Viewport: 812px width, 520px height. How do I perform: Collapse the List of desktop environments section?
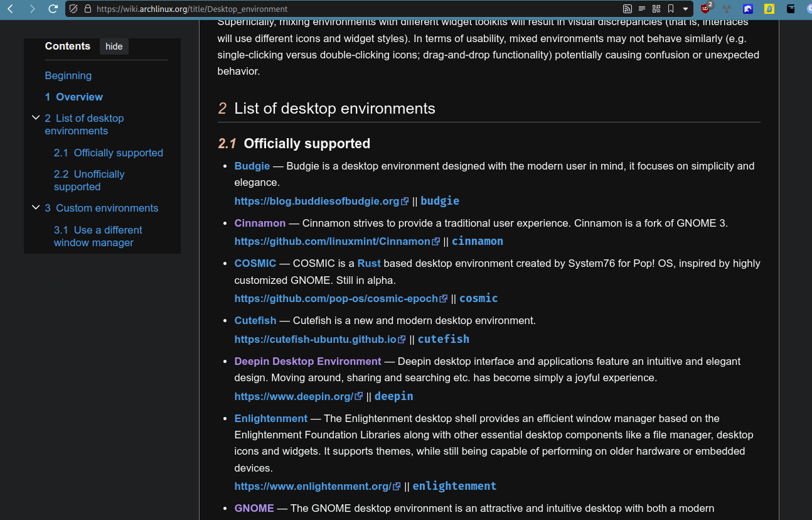[36, 117]
